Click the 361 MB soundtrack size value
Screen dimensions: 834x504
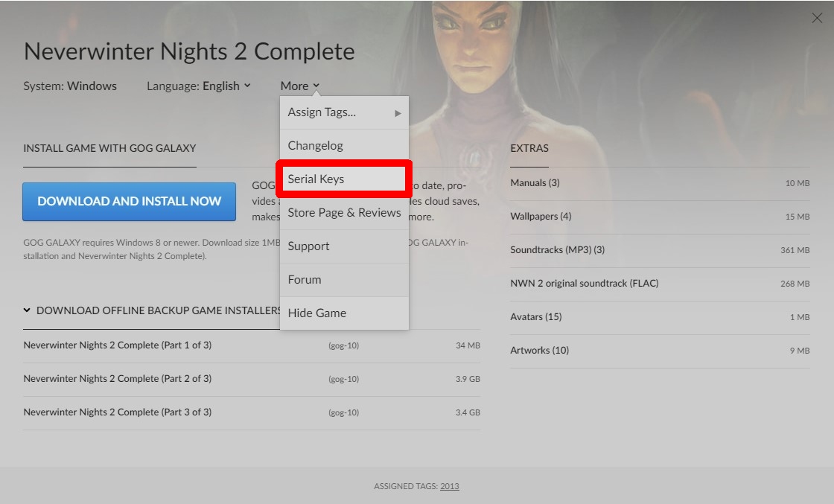tap(795, 250)
